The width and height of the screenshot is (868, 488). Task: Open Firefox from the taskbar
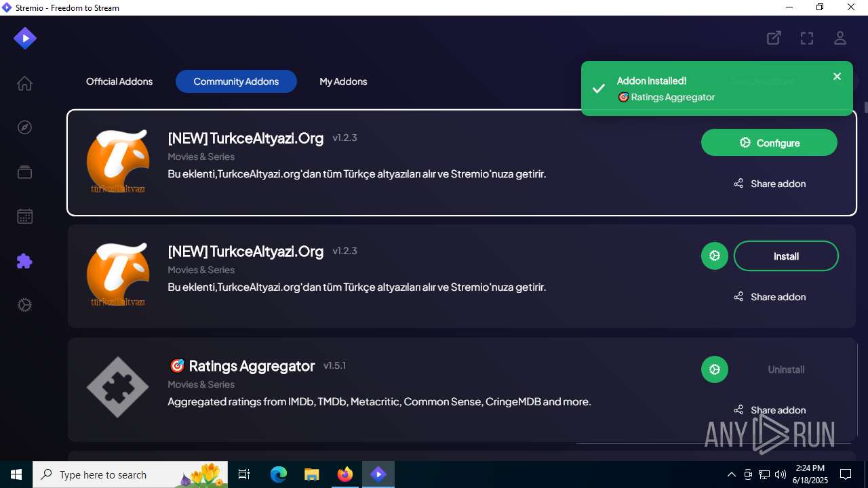coord(345,474)
